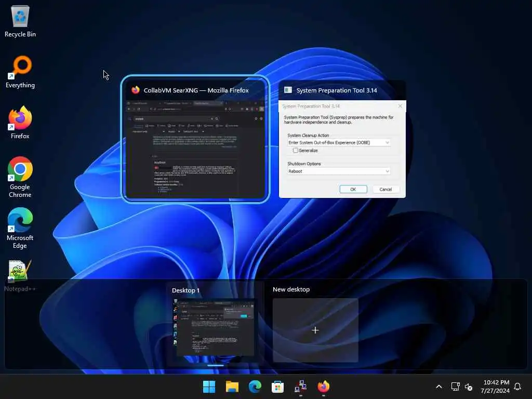Screen dimensions: 532x399
Task: Select the Google Chrome desktop shortcut
Action: click(x=20, y=177)
